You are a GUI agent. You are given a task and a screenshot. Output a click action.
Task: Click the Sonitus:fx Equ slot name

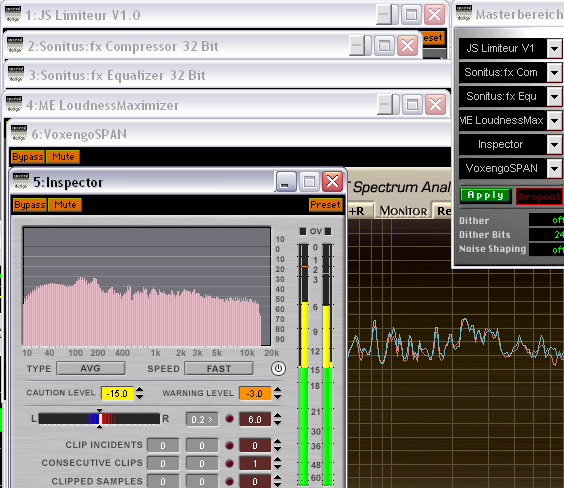coord(502,96)
